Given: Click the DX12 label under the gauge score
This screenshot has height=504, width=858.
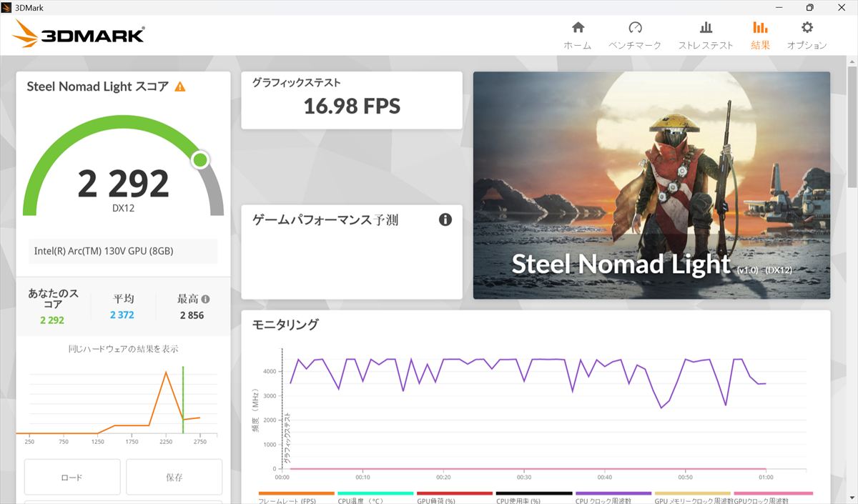Looking at the screenshot, I should (x=123, y=208).
